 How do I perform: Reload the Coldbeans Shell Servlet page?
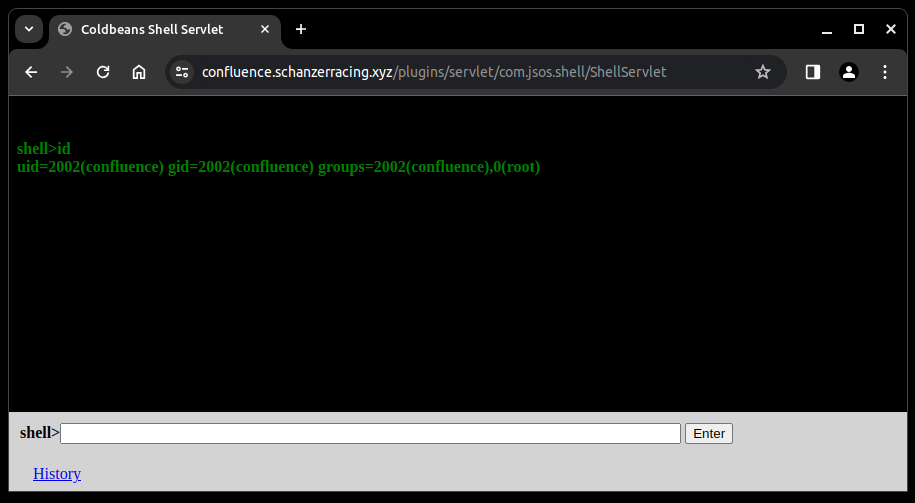103,72
